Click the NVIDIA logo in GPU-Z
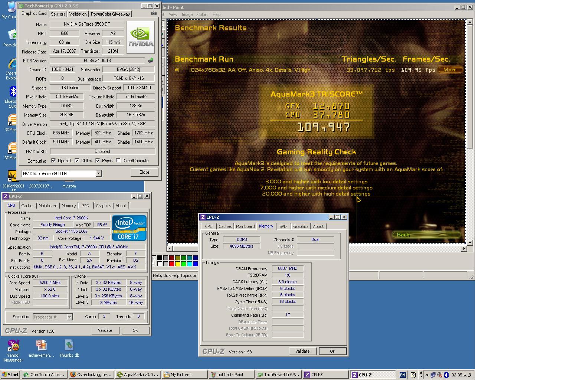This screenshot has width=577, height=392. pos(141,37)
